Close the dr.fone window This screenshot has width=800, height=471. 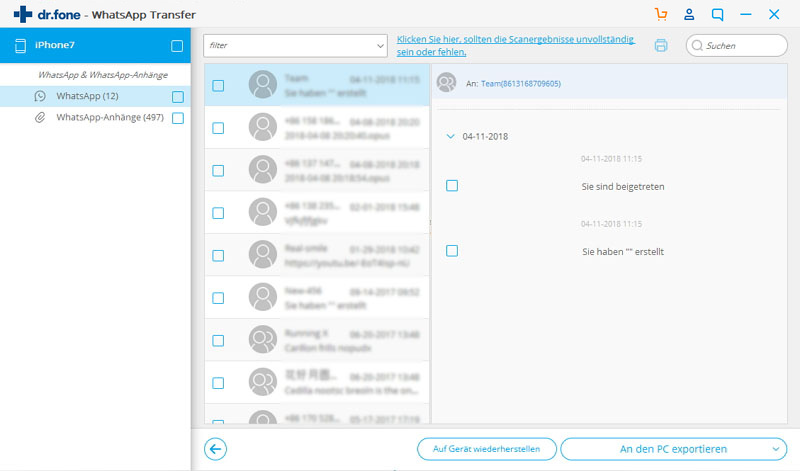[x=774, y=14]
